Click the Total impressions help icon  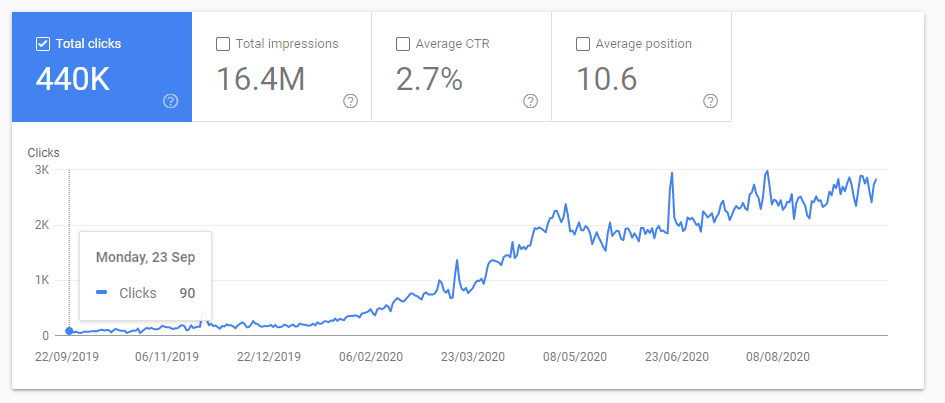[x=350, y=101]
